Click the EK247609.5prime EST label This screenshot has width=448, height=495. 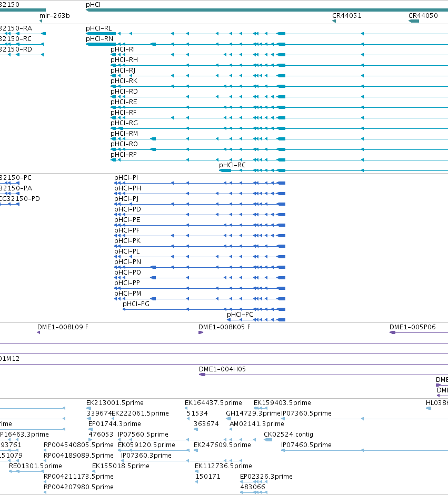click(x=222, y=445)
